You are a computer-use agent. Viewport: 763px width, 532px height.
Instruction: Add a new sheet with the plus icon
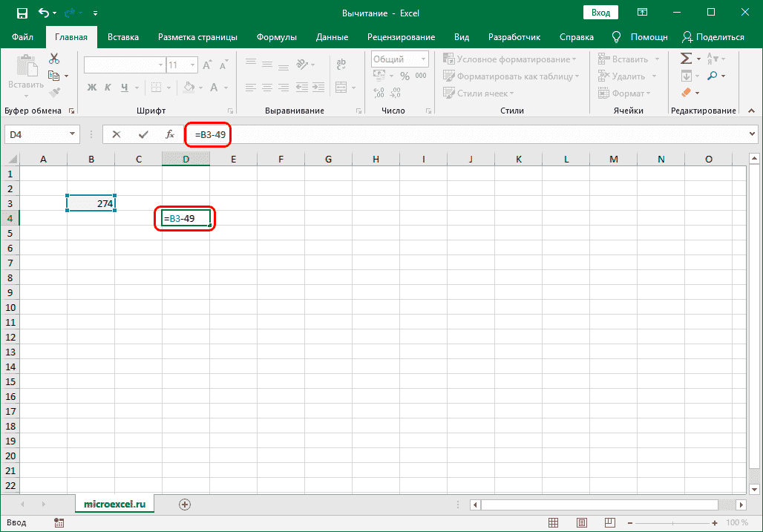pyautogui.click(x=185, y=504)
